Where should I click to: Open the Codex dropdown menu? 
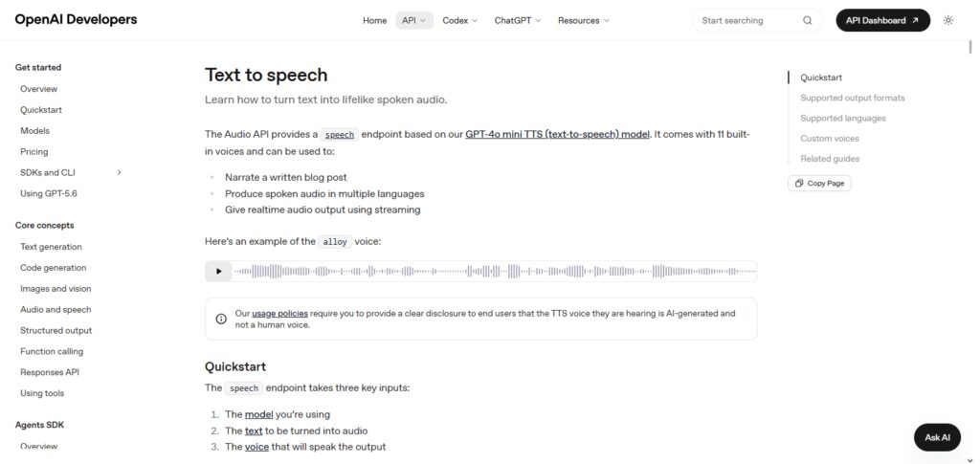pyautogui.click(x=460, y=21)
